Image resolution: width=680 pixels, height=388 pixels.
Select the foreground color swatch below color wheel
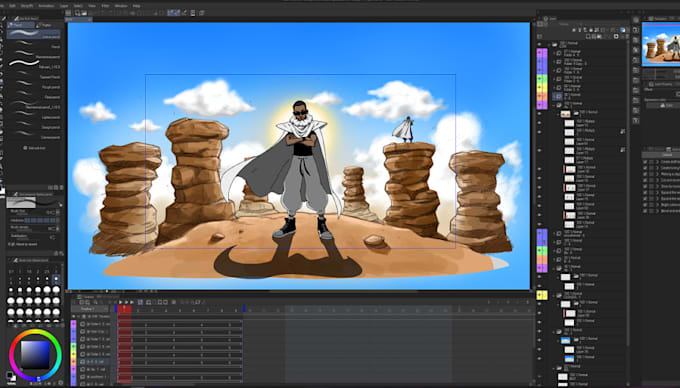9,375
